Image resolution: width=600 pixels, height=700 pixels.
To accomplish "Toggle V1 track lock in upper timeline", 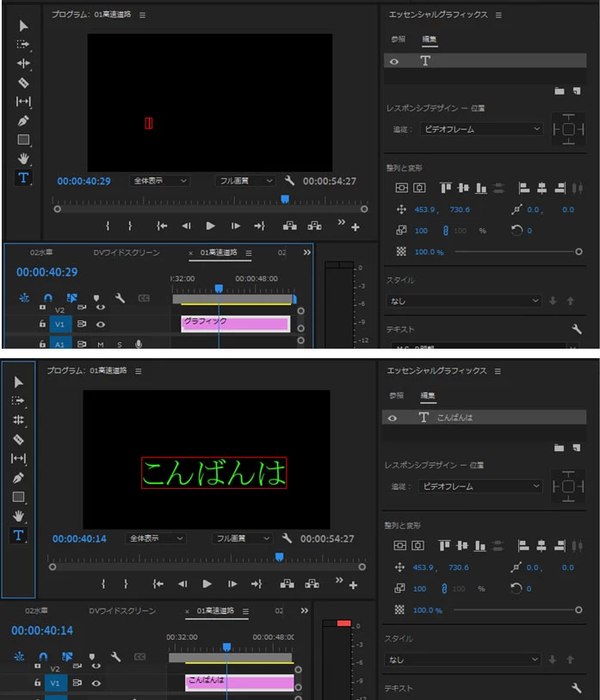I will pyautogui.click(x=42, y=324).
